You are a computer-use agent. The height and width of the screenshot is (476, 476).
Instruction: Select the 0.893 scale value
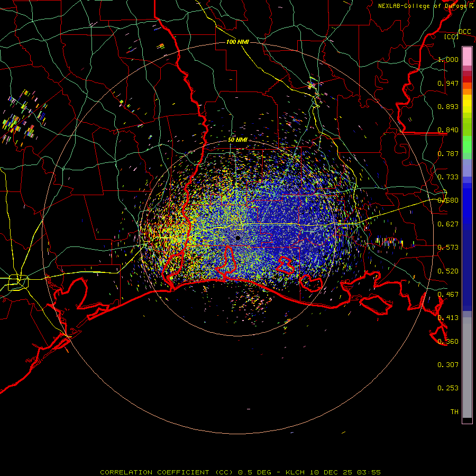[x=448, y=106]
